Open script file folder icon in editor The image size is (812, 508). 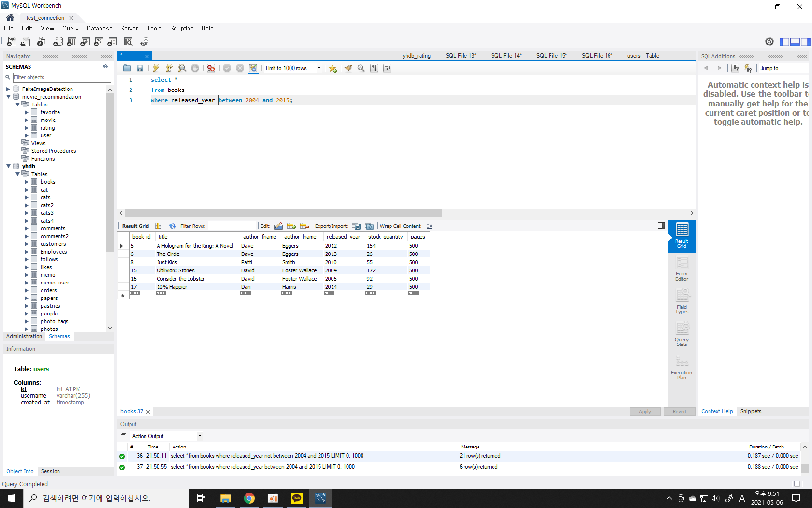pyautogui.click(x=127, y=68)
